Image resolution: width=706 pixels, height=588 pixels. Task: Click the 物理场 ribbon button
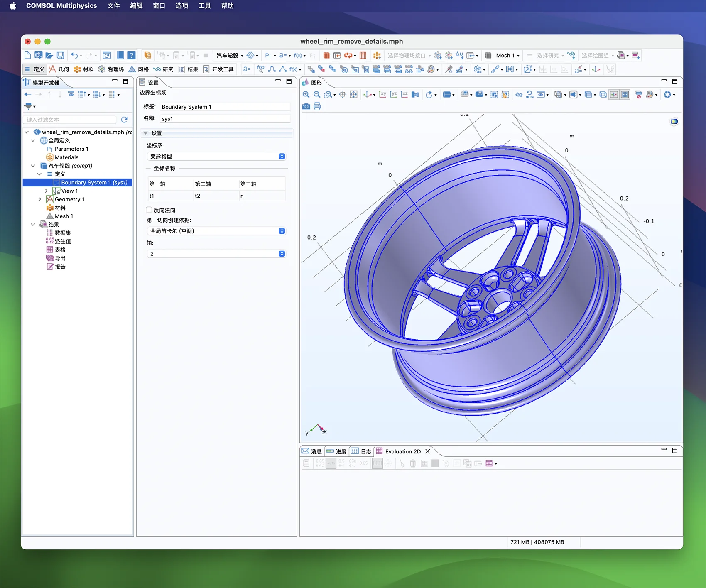click(111, 69)
